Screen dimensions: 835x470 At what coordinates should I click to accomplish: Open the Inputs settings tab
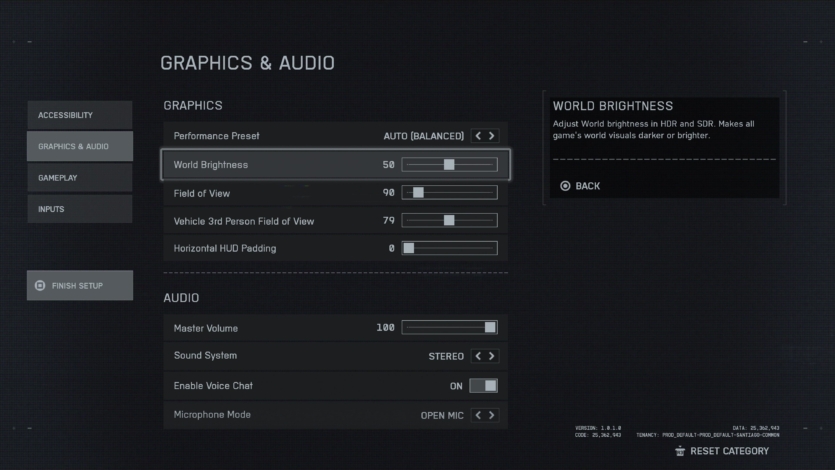79,208
